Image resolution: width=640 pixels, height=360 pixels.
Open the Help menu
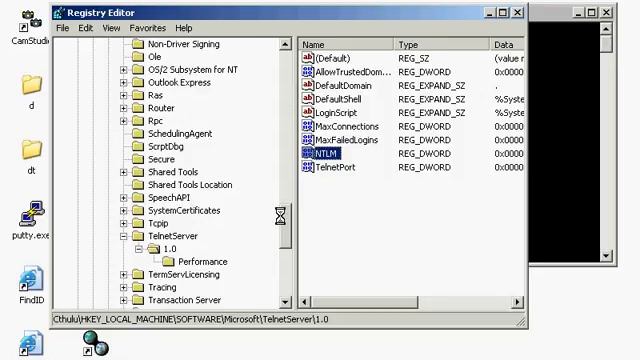coord(184,28)
